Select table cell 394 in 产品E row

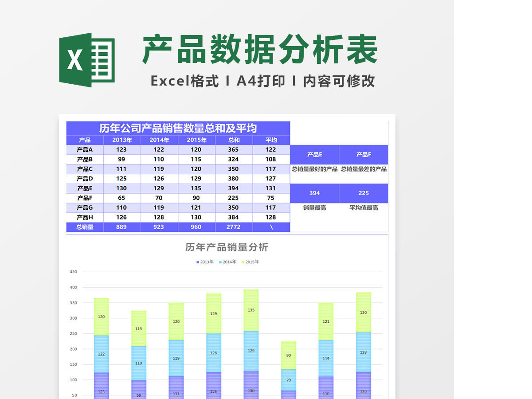coord(234,188)
